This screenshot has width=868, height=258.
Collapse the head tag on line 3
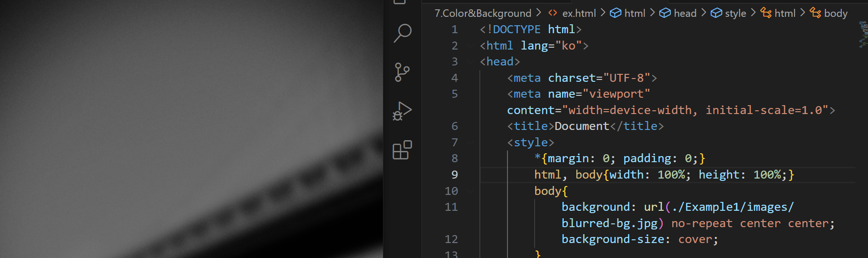[470, 62]
